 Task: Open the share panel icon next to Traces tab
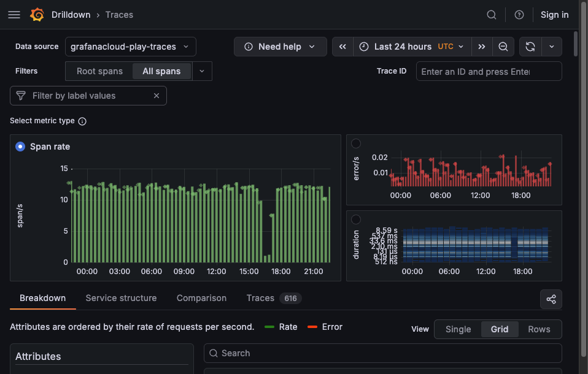pyautogui.click(x=551, y=299)
